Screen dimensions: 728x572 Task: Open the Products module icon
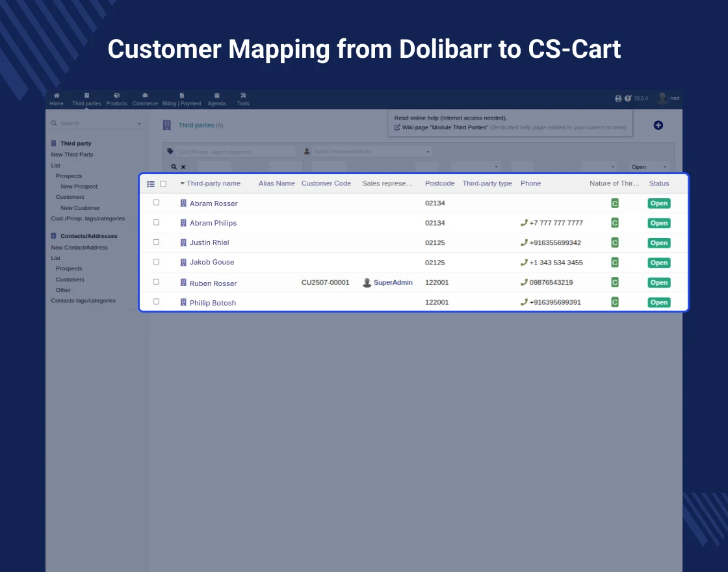tap(116, 96)
